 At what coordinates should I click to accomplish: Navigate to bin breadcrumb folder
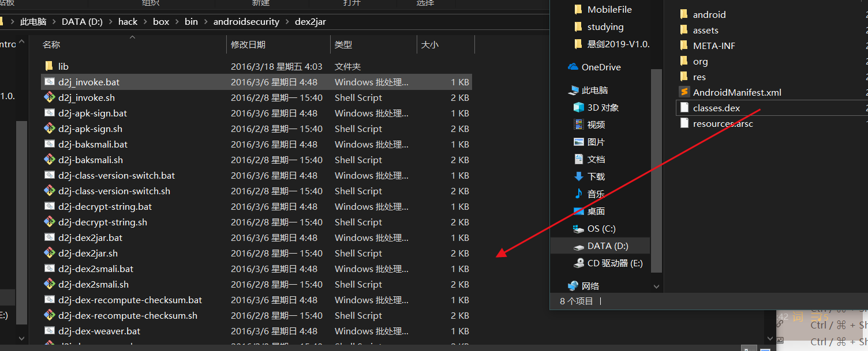(191, 21)
